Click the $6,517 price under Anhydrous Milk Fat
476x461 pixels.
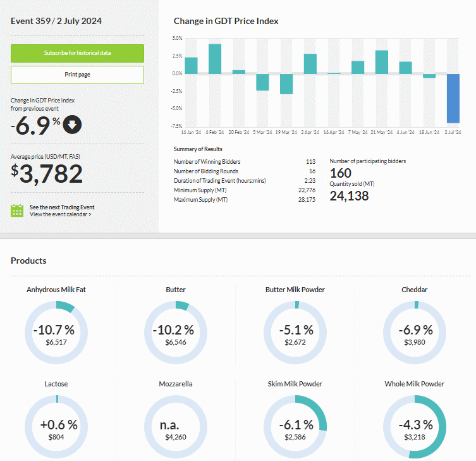[x=56, y=342]
